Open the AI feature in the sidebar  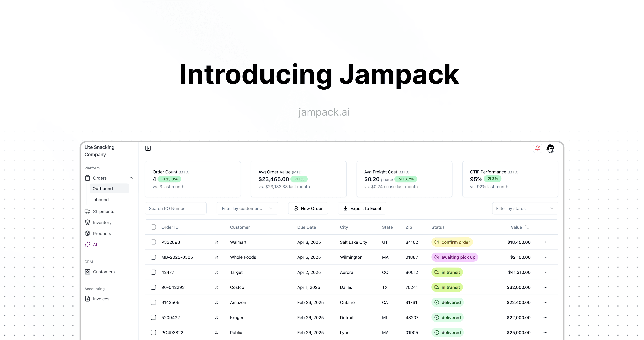click(x=94, y=244)
